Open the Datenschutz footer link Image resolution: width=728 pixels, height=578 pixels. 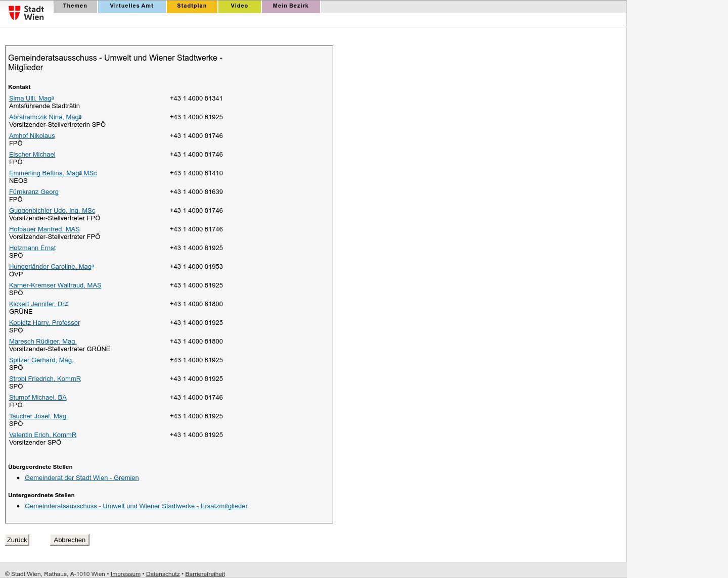163,574
